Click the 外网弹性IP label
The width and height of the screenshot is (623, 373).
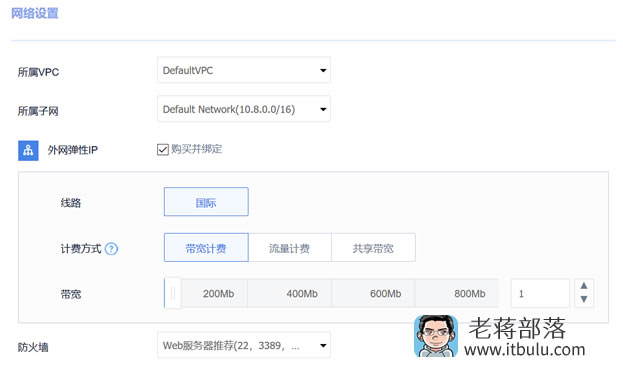(73, 150)
